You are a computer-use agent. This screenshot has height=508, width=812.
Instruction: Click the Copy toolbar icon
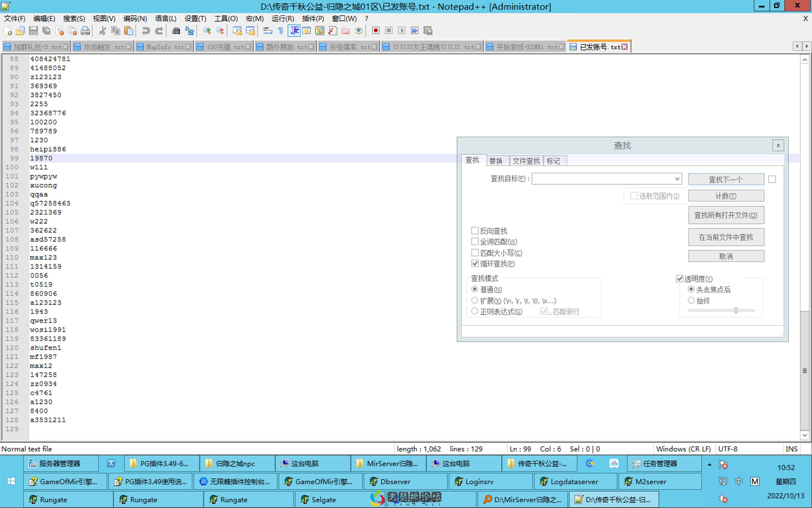[115, 31]
